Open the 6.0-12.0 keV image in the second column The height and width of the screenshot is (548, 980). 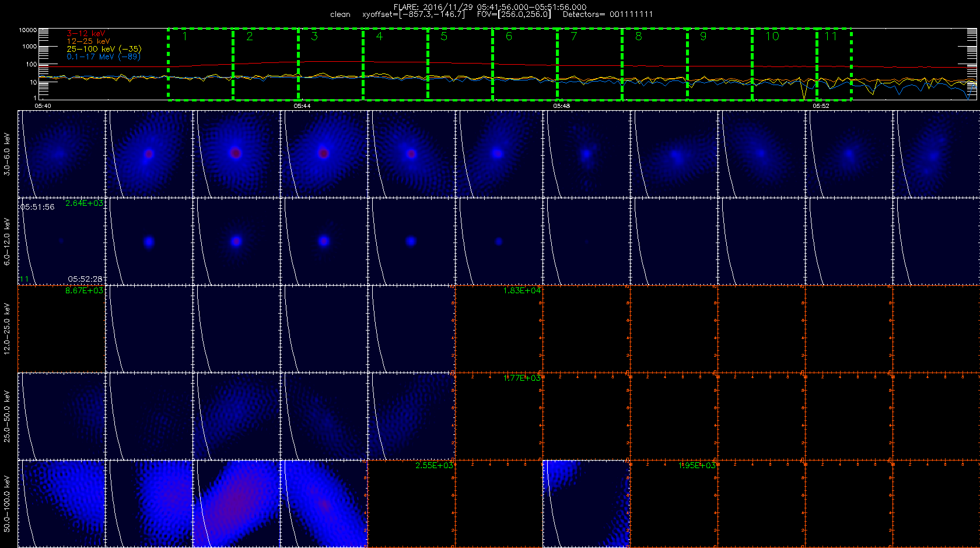pos(149,241)
